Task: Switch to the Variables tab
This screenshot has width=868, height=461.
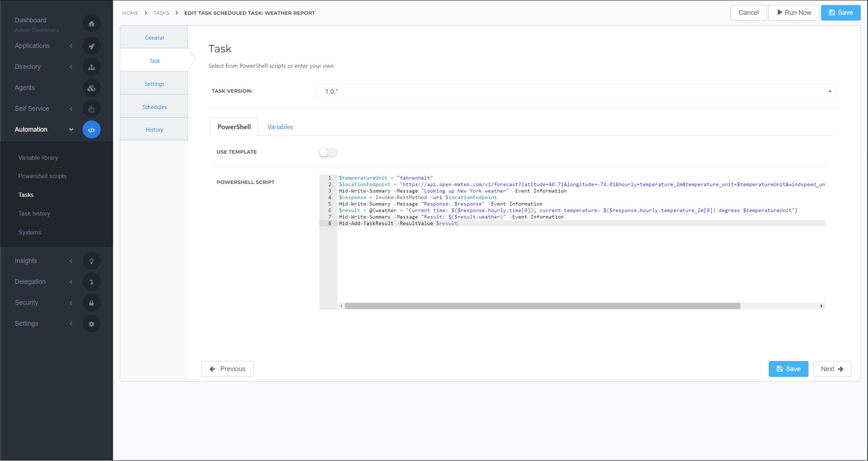Action: pos(280,127)
